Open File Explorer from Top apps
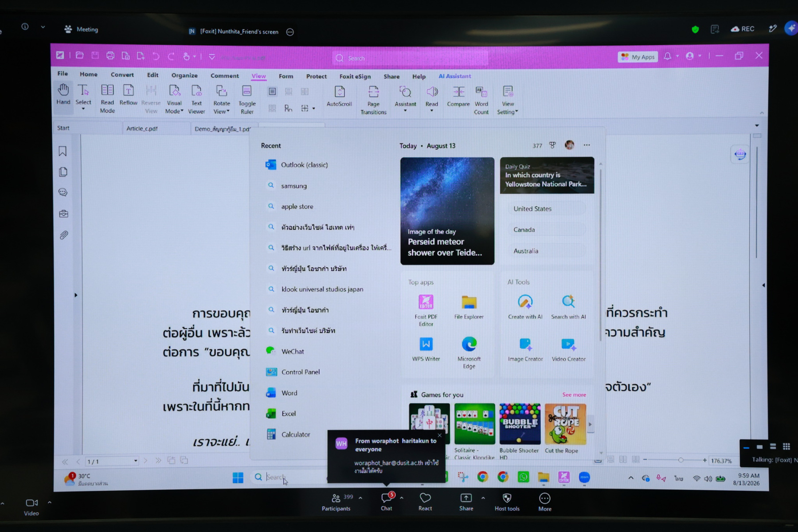The height and width of the screenshot is (532, 798). tap(469, 307)
